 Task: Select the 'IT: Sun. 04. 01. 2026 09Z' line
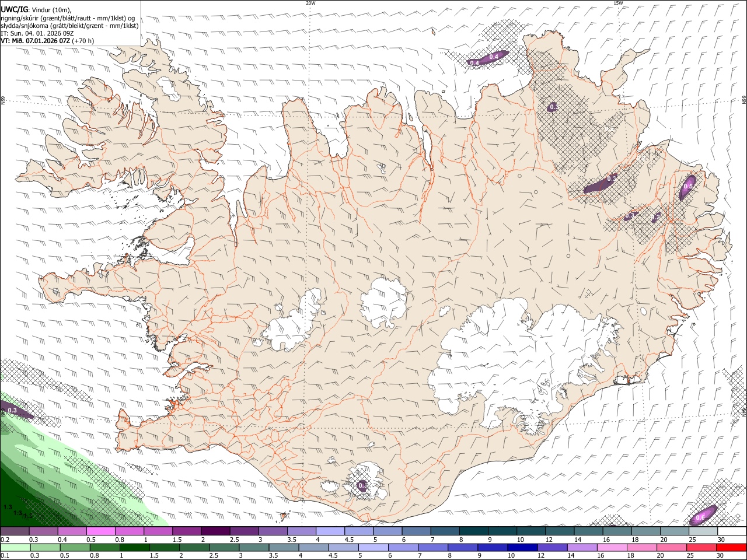point(37,33)
